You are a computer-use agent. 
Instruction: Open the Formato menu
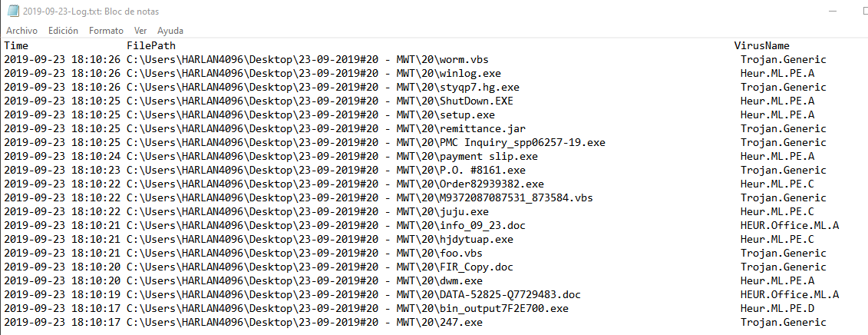pyautogui.click(x=106, y=31)
